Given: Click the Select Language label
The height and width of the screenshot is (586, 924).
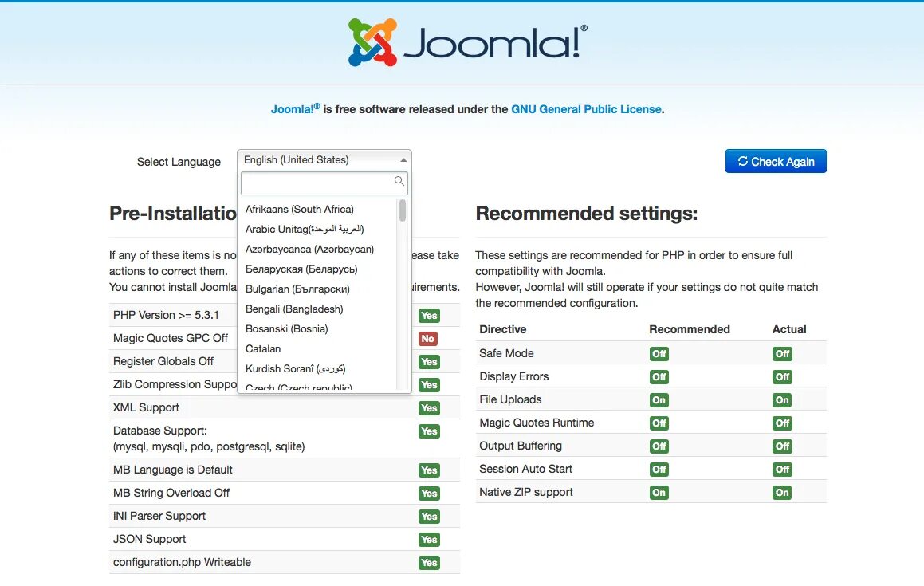Looking at the screenshot, I should pyautogui.click(x=179, y=162).
